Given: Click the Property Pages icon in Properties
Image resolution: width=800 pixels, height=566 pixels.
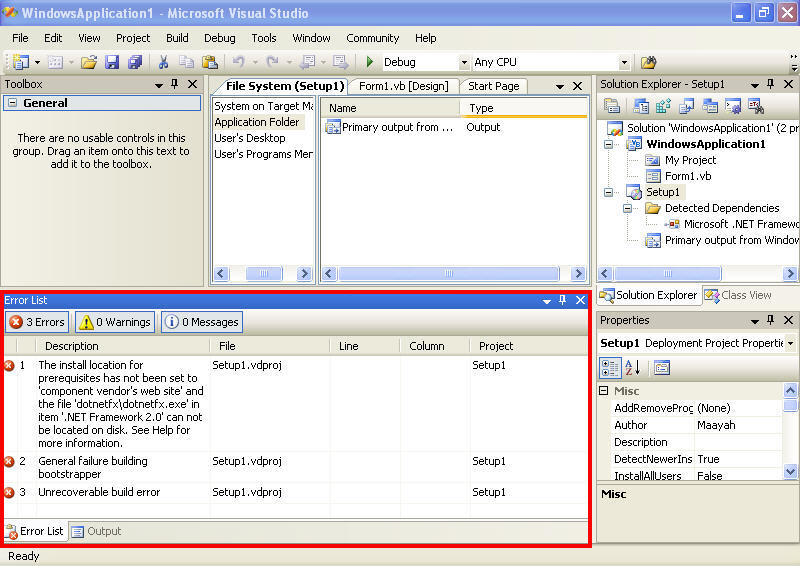Looking at the screenshot, I should pos(662,367).
